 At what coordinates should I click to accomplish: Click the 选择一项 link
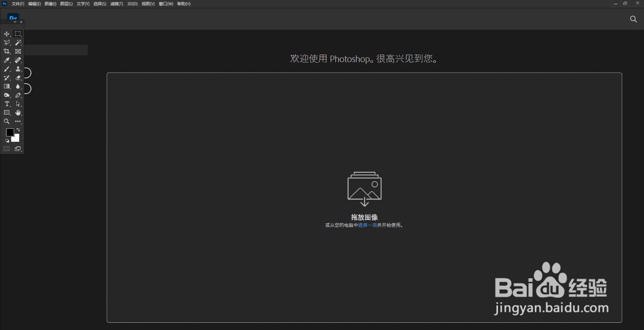pos(367,225)
